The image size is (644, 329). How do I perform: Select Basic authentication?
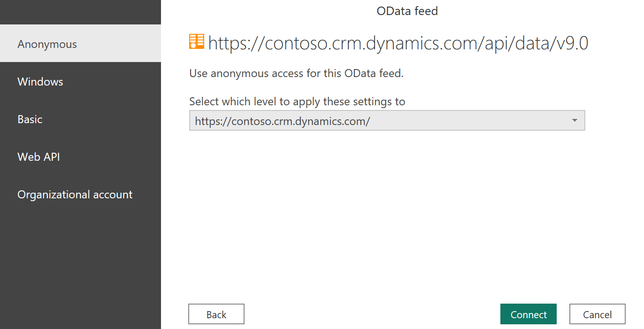click(30, 119)
